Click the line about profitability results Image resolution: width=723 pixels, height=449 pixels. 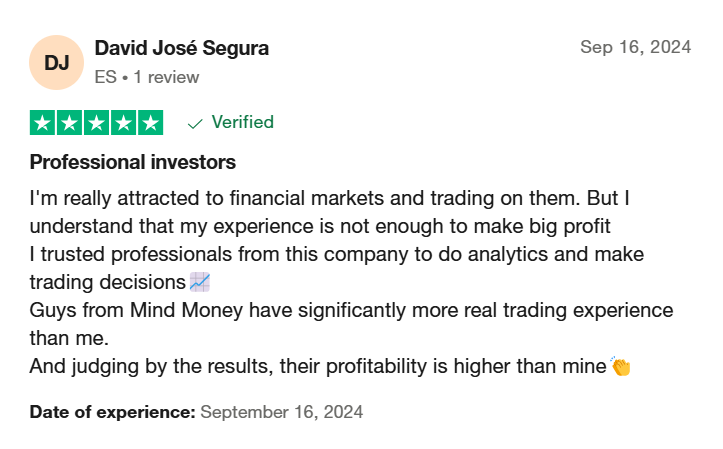coord(318,366)
